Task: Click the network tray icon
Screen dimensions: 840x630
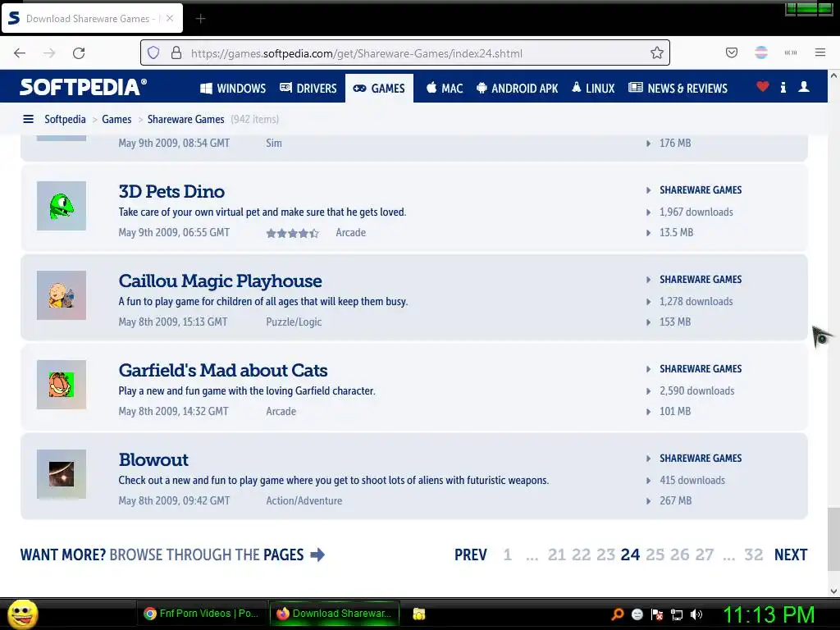Action: 677,614
